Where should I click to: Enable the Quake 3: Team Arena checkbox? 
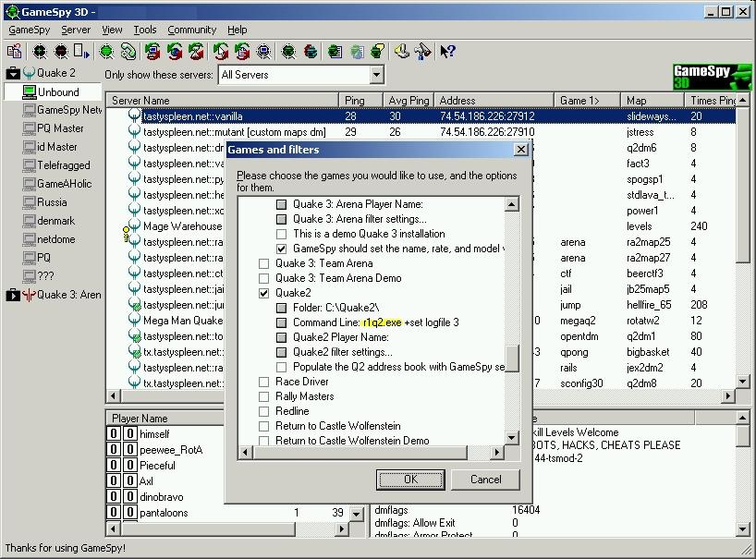[265, 263]
